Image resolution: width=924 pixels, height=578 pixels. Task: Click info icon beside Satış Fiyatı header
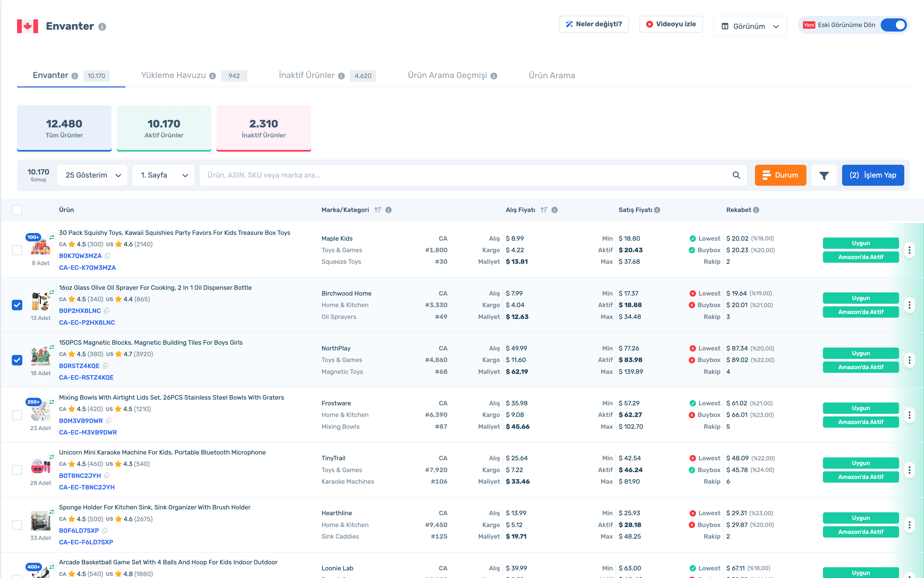click(657, 210)
